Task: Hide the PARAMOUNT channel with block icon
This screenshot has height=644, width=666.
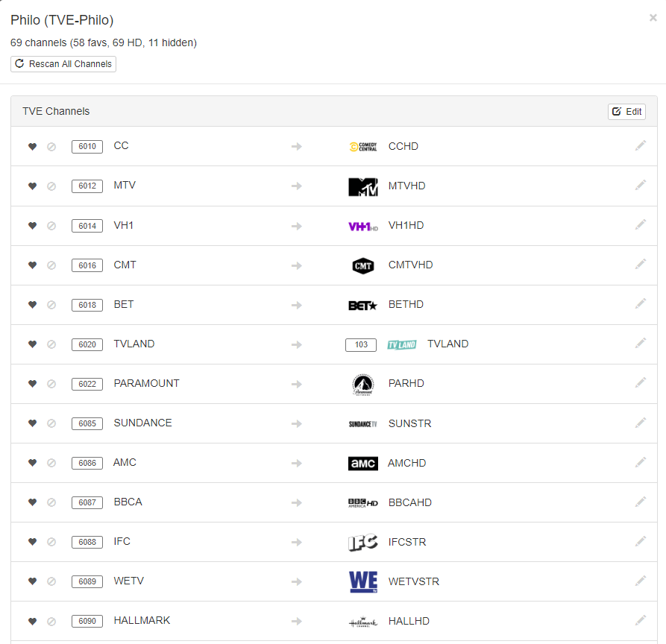Action: pyautogui.click(x=51, y=384)
